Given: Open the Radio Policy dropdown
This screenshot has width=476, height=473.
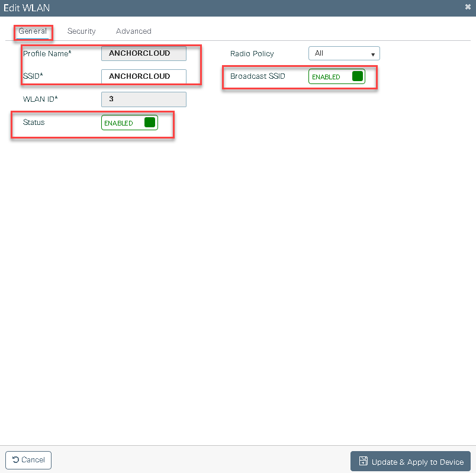Looking at the screenshot, I should click(344, 53).
